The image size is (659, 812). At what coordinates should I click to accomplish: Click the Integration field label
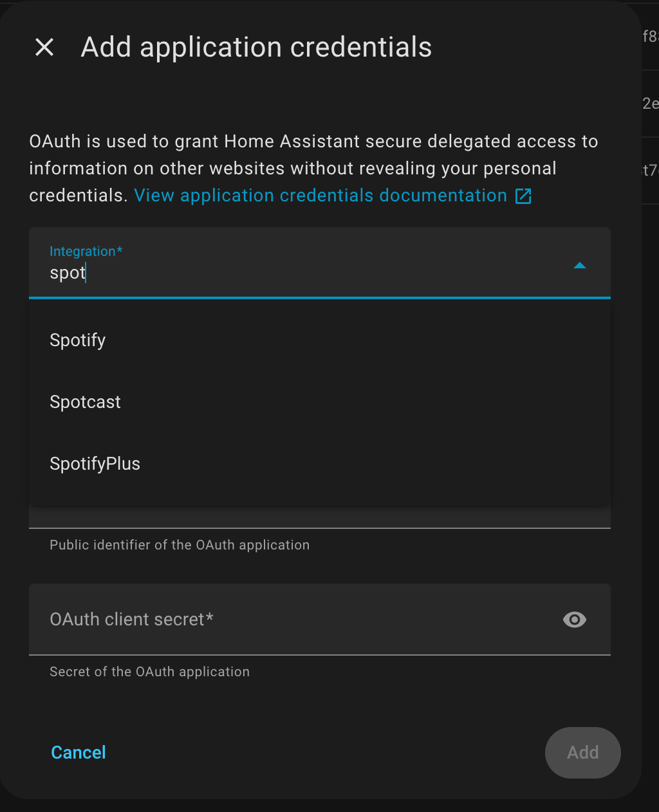86,252
